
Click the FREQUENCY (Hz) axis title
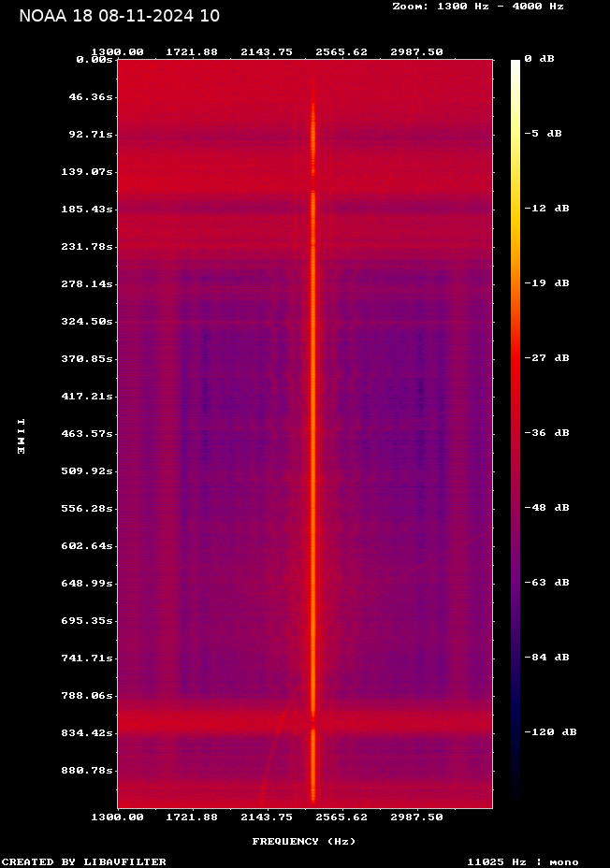(x=303, y=842)
